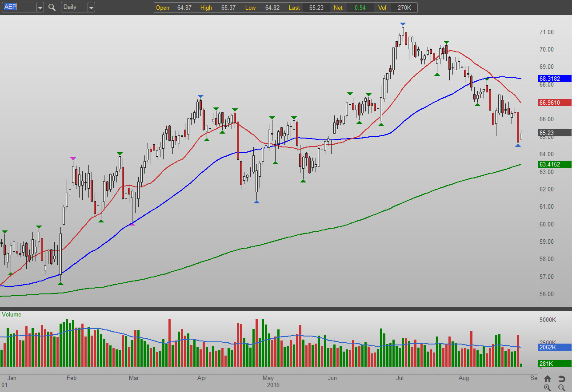572x392 pixels.
Task: Click the Aug label on the time axis
Action: pyautogui.click(x=464, y=378)
